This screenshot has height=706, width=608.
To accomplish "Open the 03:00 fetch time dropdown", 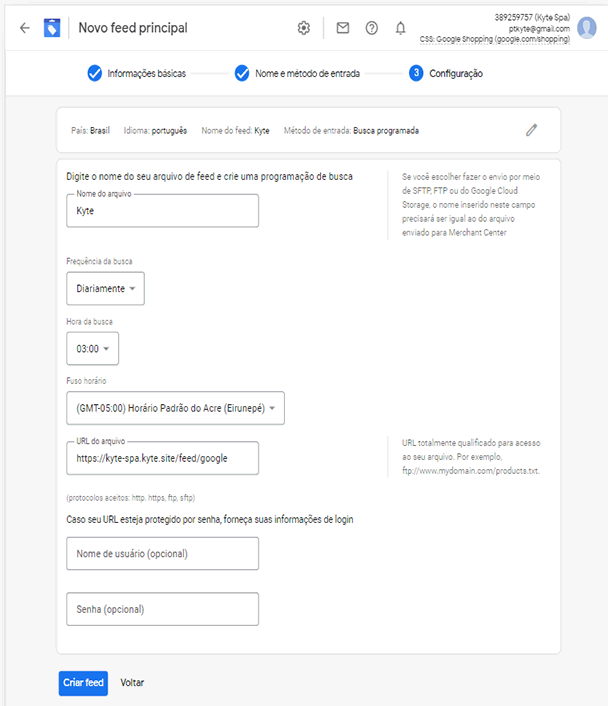I will point(93,348).
